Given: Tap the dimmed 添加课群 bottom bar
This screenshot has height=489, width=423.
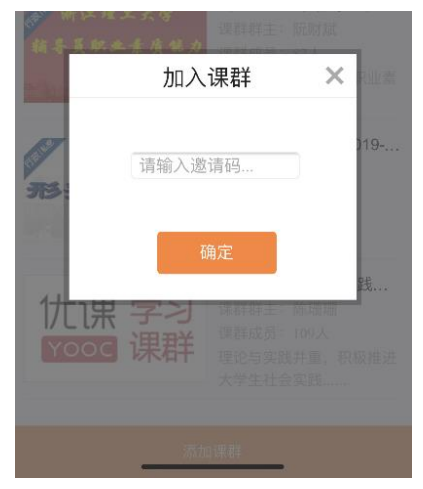Looking at the screenshot, I should click(212, 451).
